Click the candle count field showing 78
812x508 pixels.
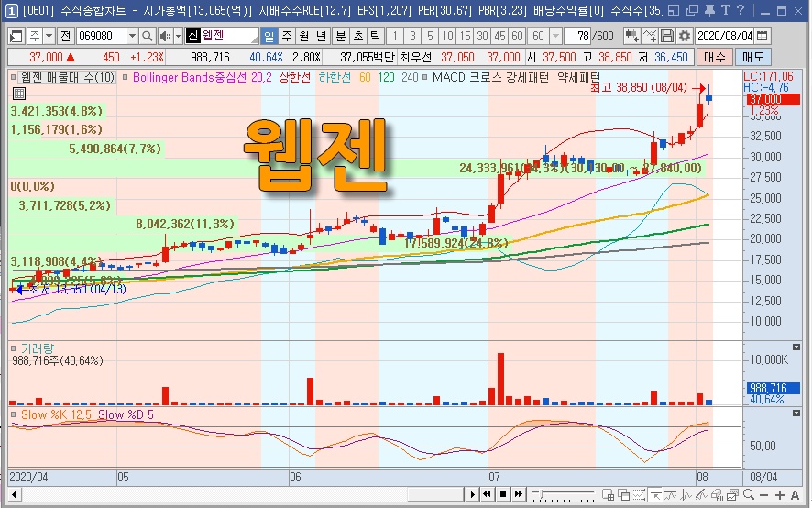click(x=577, y=36)
